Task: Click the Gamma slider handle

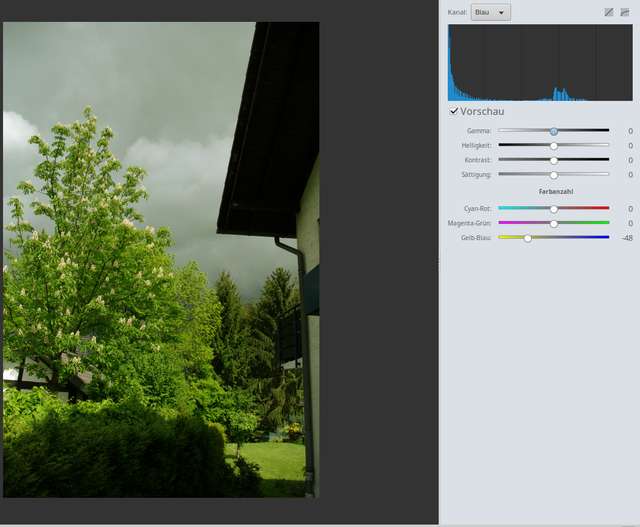Action: click(x=553, y=131)
